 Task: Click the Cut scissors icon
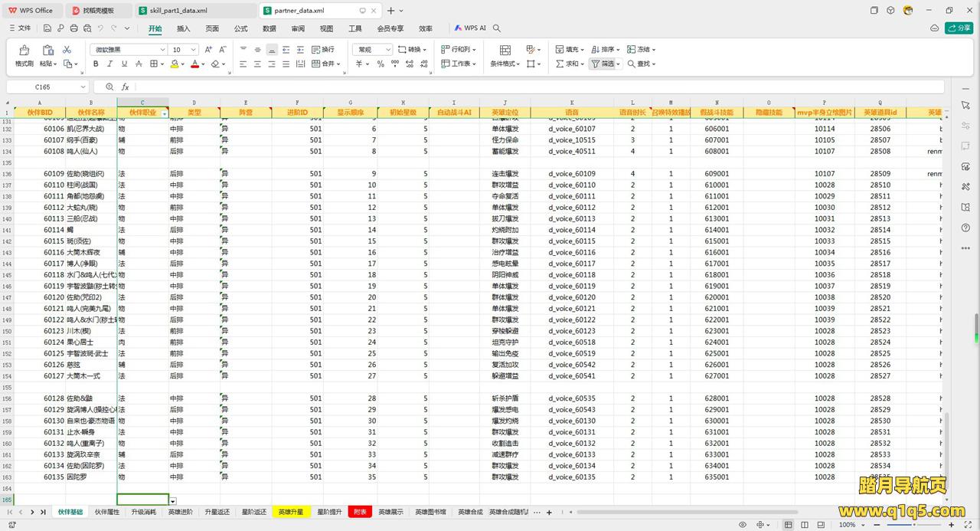click(67, 50)
